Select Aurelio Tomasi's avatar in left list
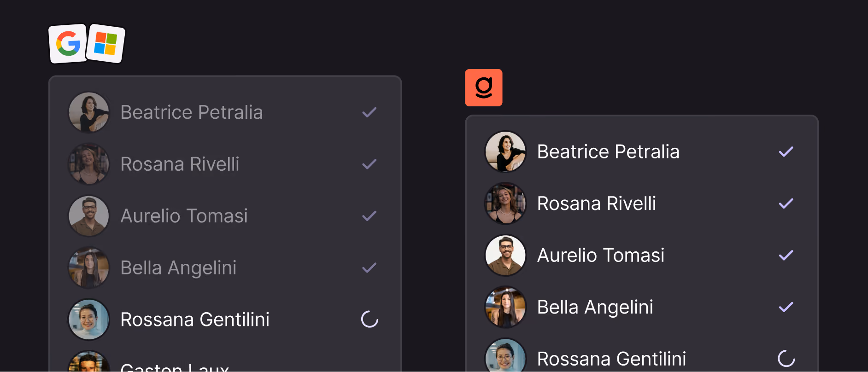Image resolution: width=868 pixels, height=372 pixels. click(x=89, y=215)
